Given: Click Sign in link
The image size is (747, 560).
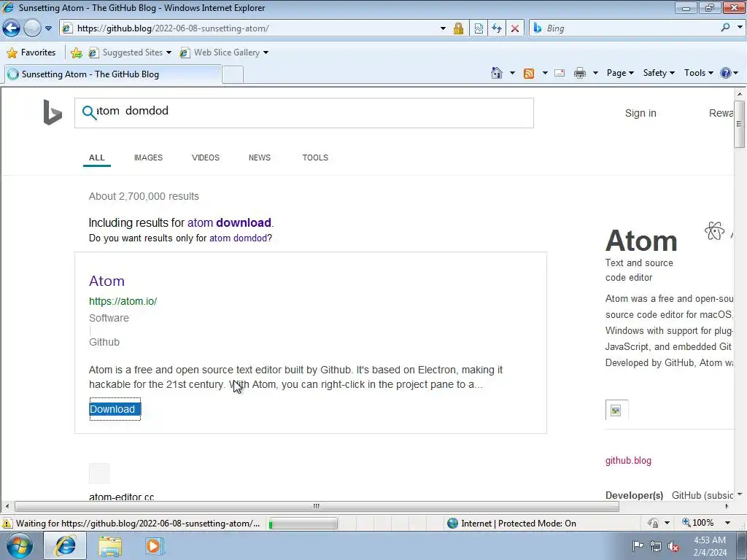Looking at the screenshot, I should (x=640, y=113).
